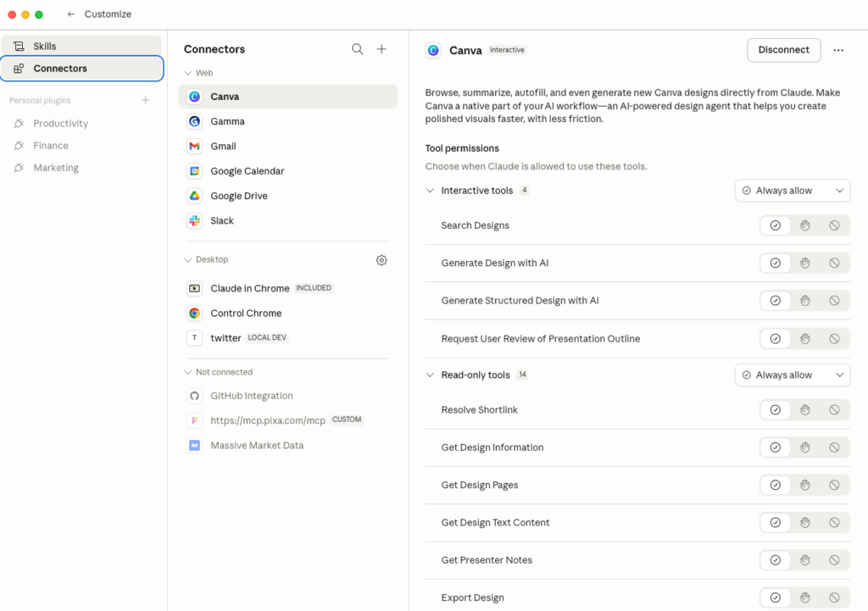Click the search icon in Connectors header
868x611 pixels.
(357, 49)
